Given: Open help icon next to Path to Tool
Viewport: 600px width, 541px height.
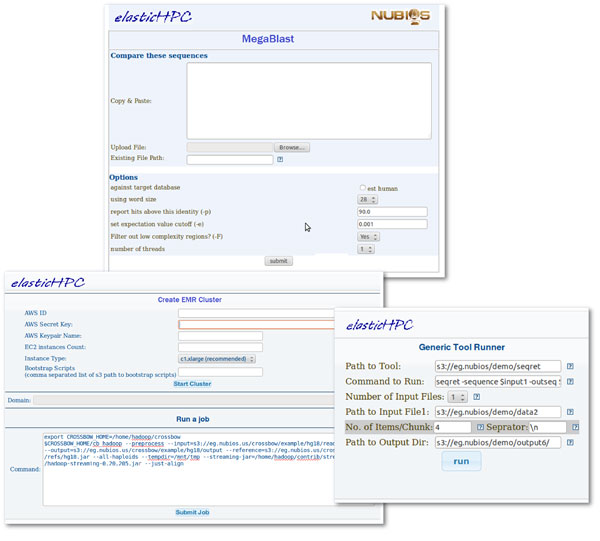Looking at the screenshot, I should coord(570,366).
